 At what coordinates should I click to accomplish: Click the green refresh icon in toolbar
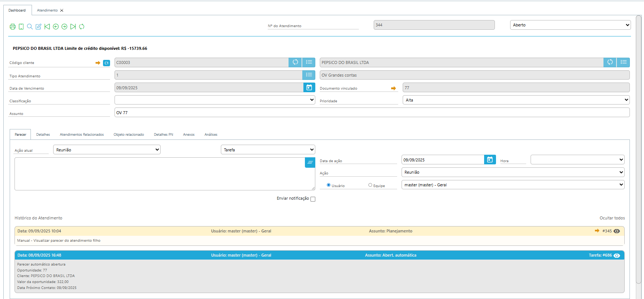(x=82, y=26)
